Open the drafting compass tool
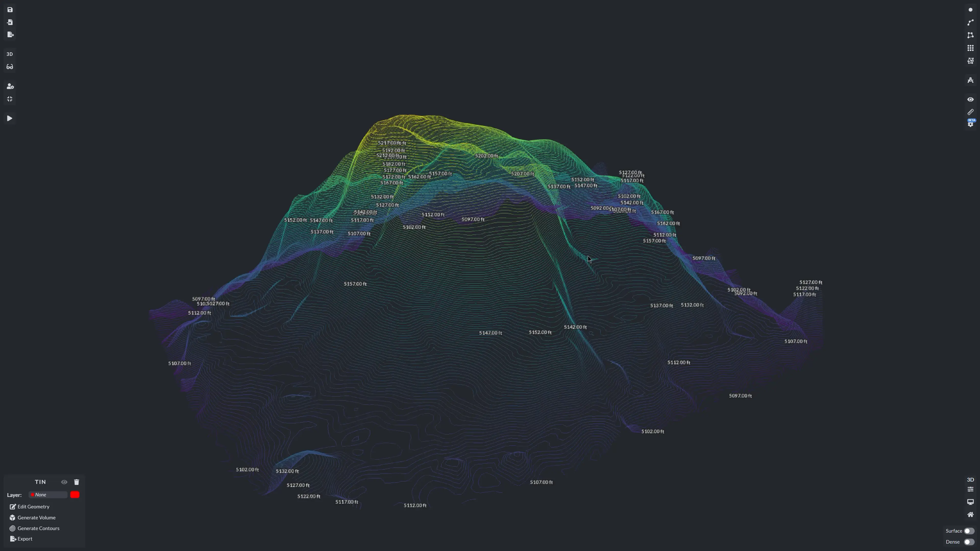 coord(970,80)
